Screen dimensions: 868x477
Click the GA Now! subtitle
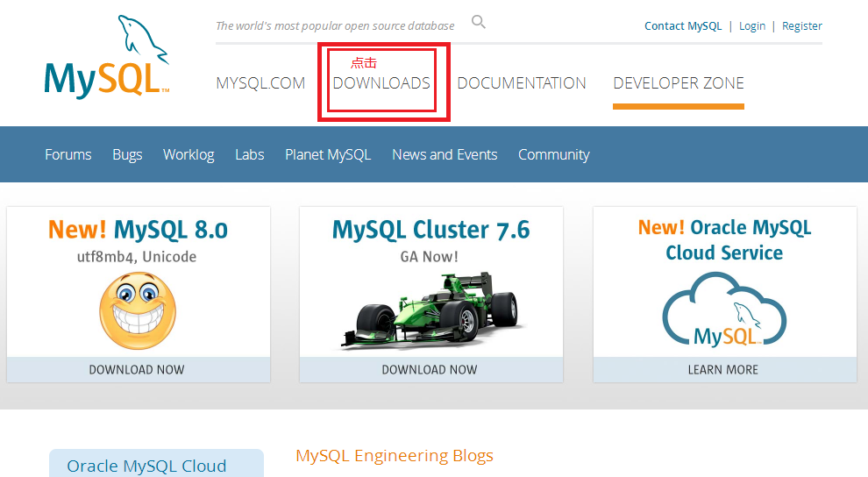point(429,257)
